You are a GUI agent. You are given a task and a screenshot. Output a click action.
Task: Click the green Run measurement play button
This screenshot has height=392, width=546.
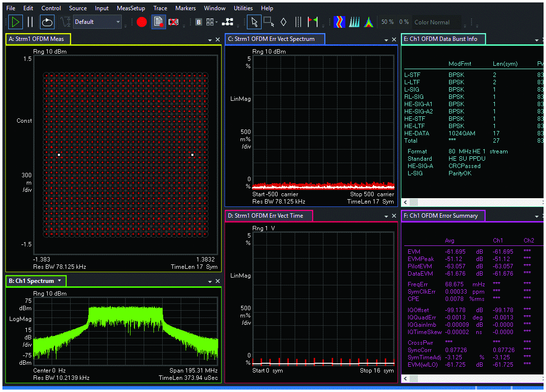pos(16,22)
